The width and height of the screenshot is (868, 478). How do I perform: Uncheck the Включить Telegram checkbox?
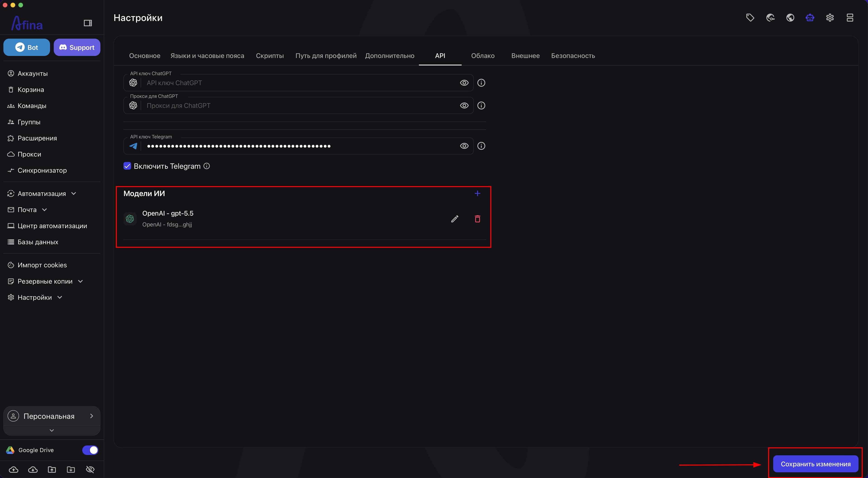click(127, 166)
